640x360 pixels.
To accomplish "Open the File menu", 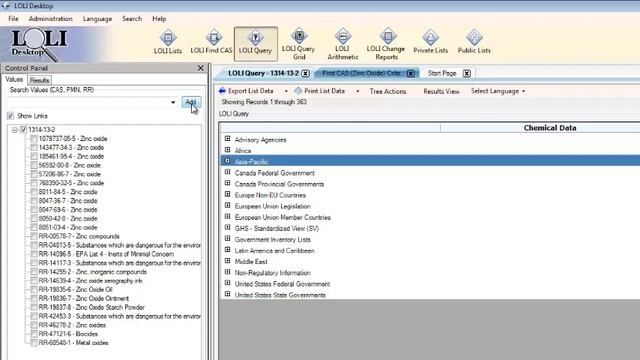I will click(13, 19).
